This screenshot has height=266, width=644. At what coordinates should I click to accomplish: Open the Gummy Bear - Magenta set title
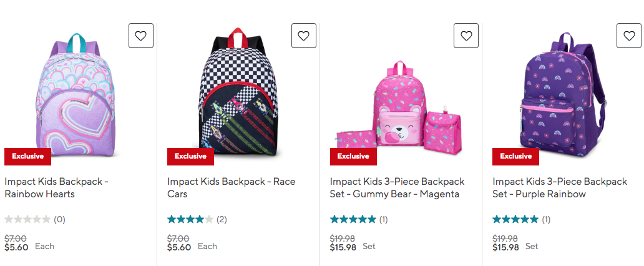397,187
